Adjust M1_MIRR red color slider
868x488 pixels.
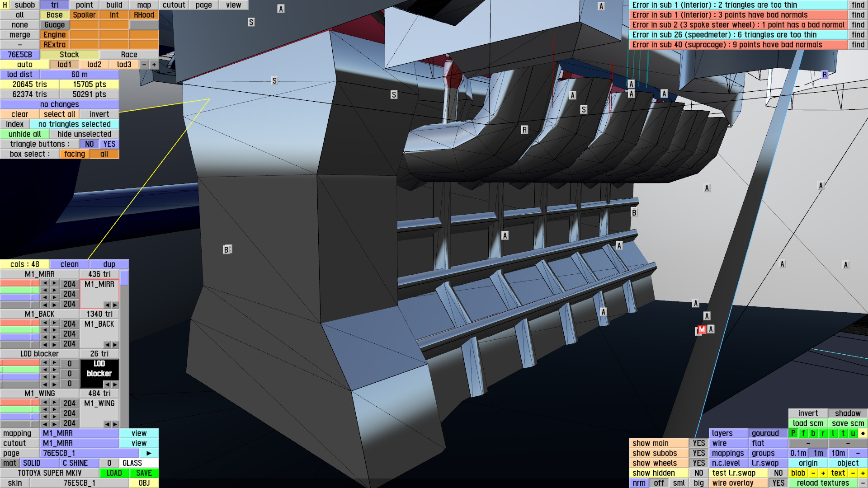pyautogui.click(x=20, y=284)
